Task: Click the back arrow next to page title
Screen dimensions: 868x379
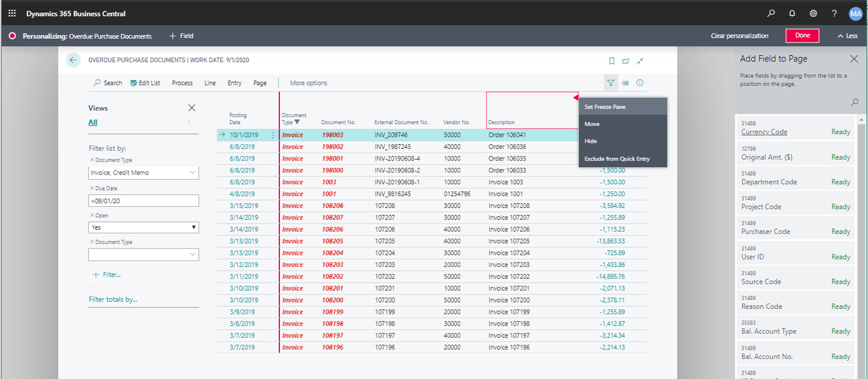Action: point(74,60)
